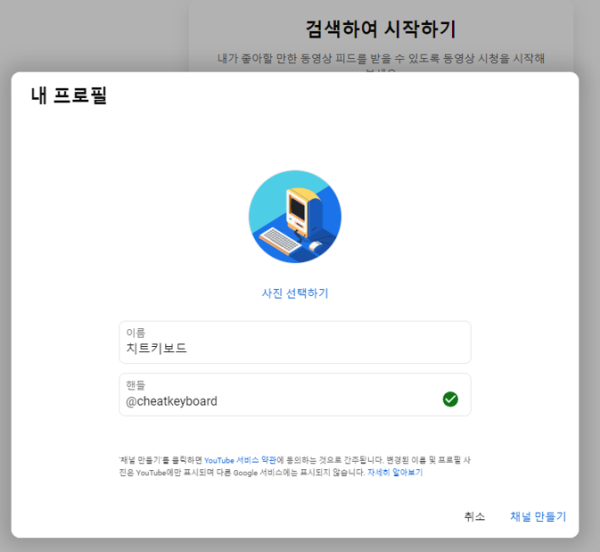Click the '@cheatkeyboard' handle text

tap(171, 401)
